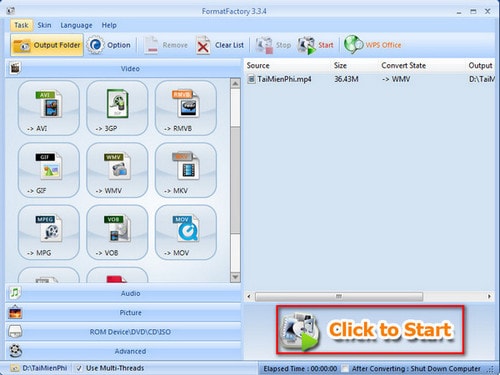Expand the ROM Device\DVD\CD\ISO section
Image resolution: width=500 pixels, height=375 pixels.
pyautogui.click(x=123, y=332)
